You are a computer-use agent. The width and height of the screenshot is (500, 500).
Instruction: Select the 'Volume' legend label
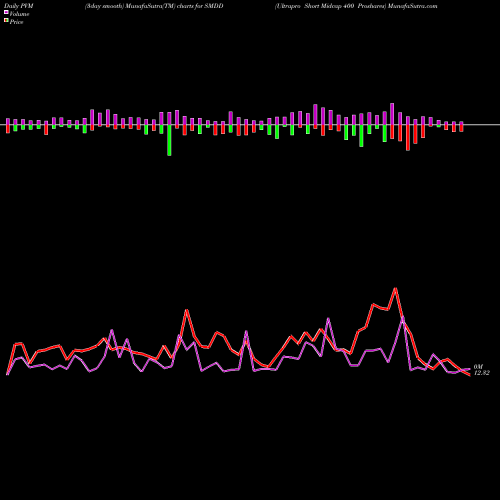click(19, 14)
